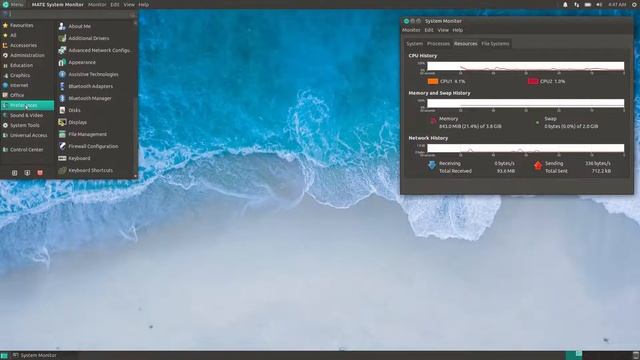Select the Favourites category
Screen dimensions: 640x360
27,25
